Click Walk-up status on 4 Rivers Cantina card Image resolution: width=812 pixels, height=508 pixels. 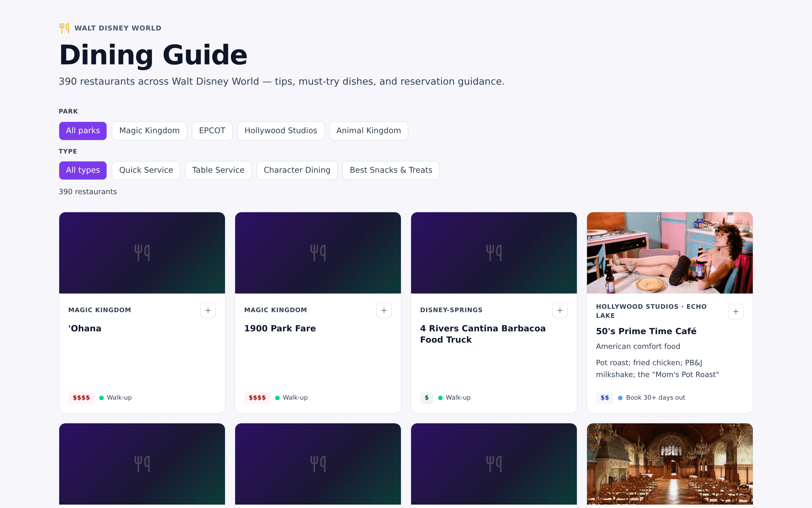(x=454, y=398)
